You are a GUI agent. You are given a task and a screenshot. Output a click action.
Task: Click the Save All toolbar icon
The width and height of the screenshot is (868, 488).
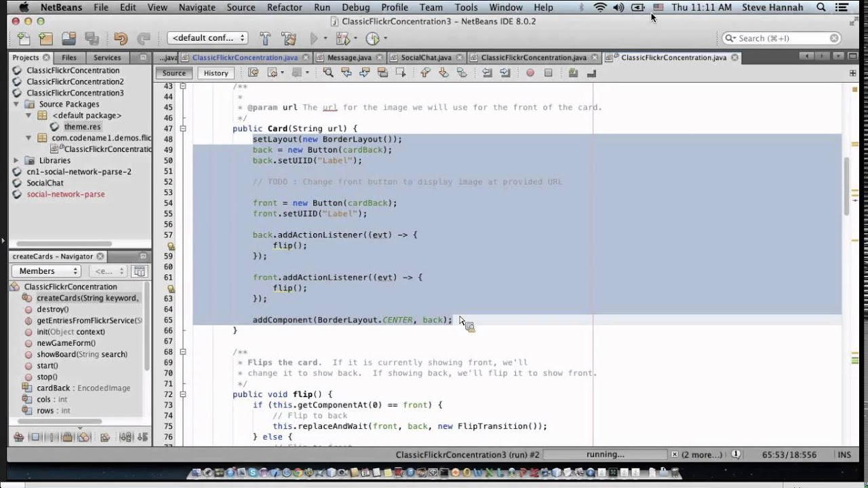[92, 39]
